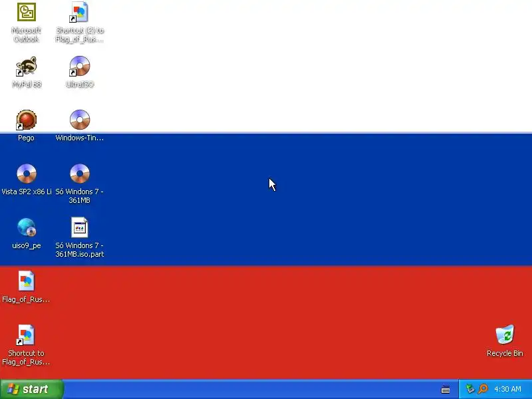Click the 'Só Windons 7 - 361MB.iso.part' label

point(79,250)
